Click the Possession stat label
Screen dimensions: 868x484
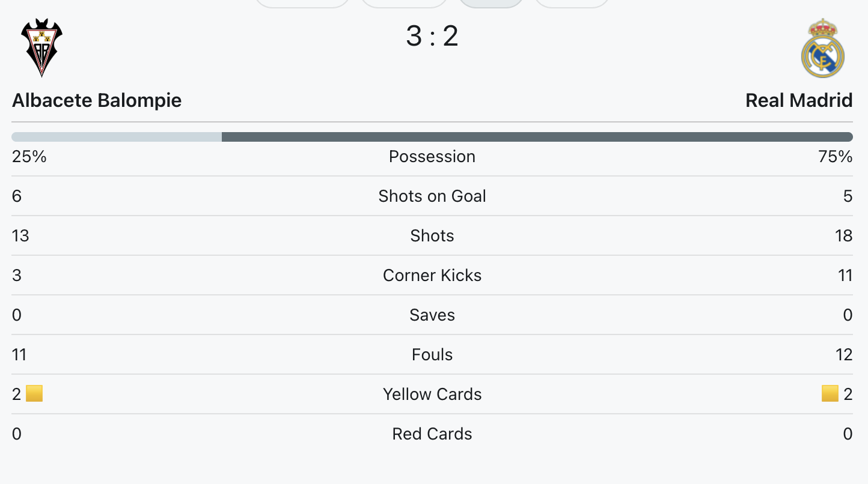tap(432, 157)
